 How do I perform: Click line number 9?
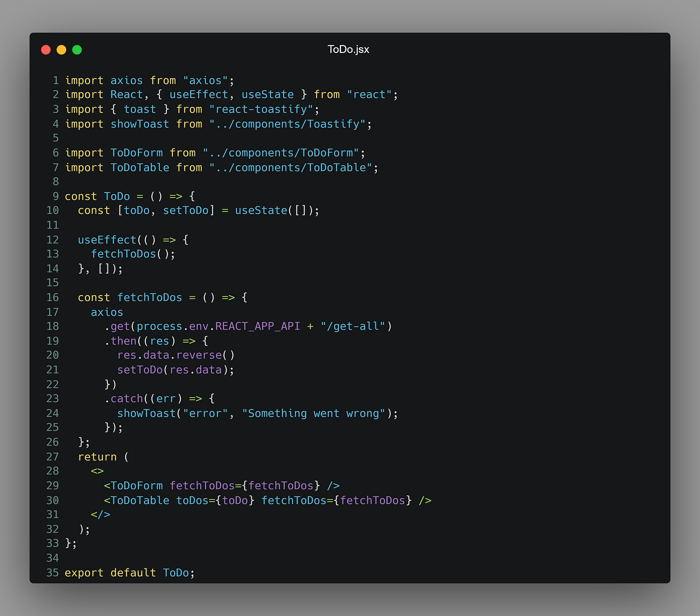55,196
